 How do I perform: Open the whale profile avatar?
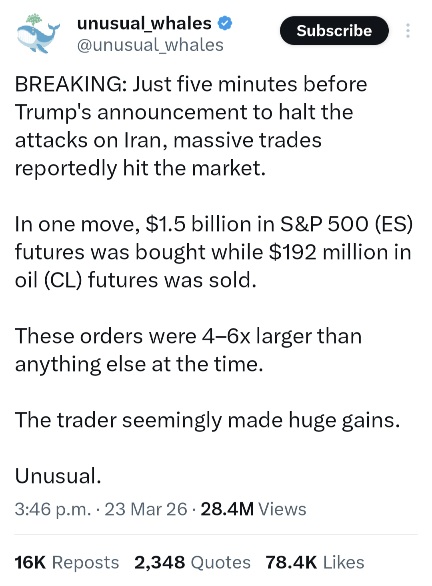coord(38,34)
